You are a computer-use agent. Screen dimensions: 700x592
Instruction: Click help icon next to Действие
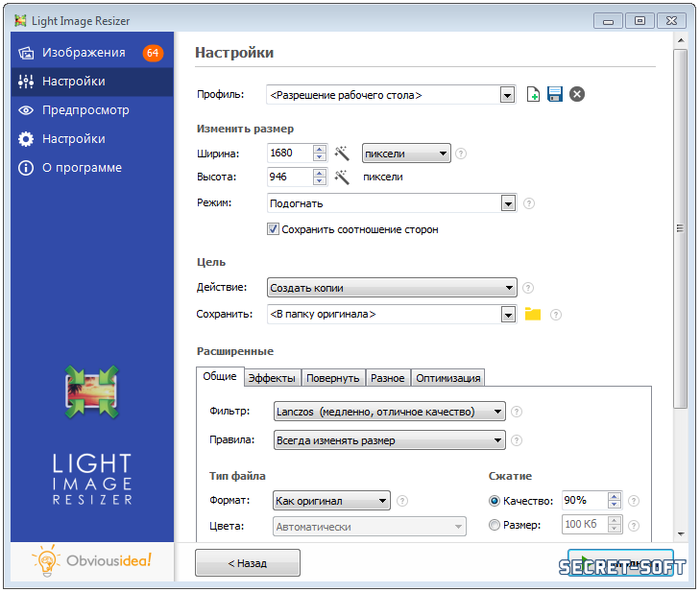point(528,288)
